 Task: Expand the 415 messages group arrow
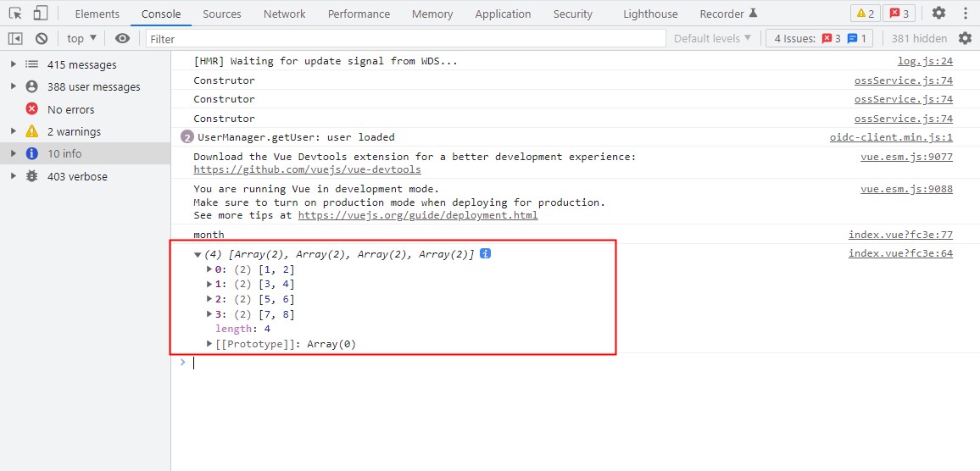click(13, 64)
